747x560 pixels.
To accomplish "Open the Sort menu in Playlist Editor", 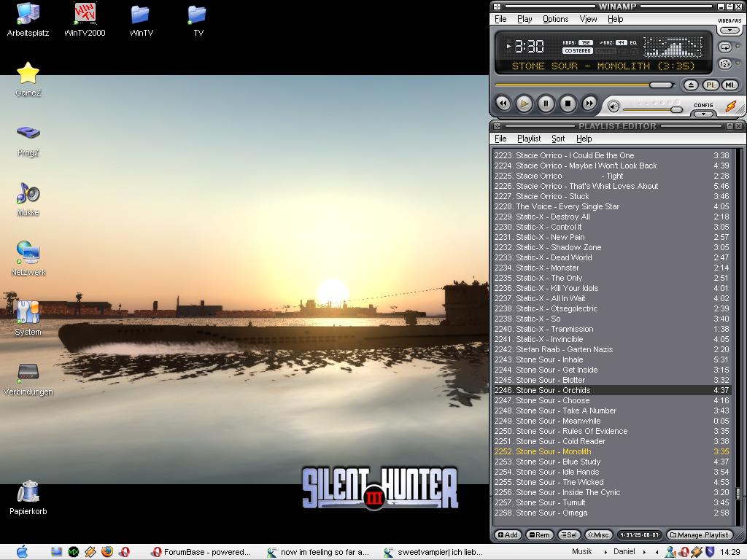I will [x=558, y=139].
